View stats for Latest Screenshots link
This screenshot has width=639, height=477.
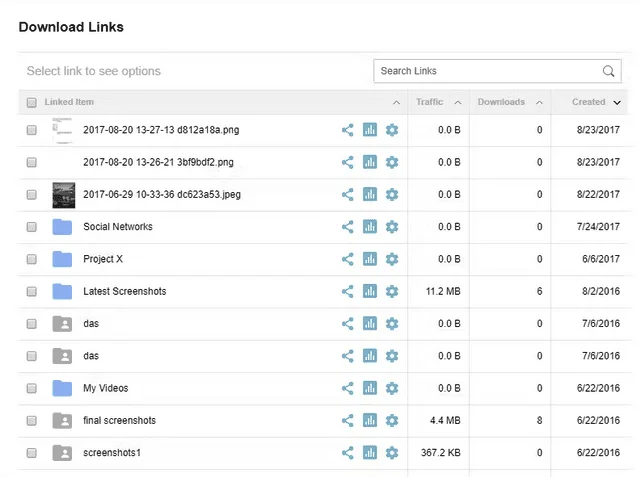370,292
